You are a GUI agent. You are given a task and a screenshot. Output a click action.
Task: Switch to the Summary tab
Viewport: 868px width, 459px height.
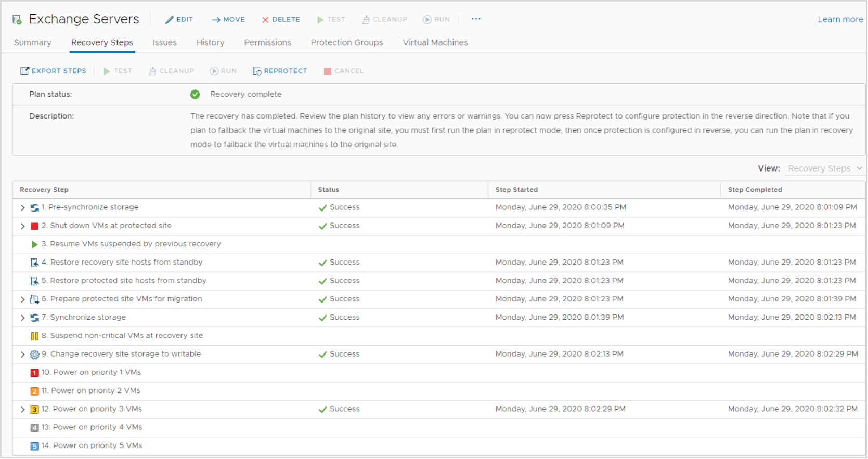pos(33,43)
